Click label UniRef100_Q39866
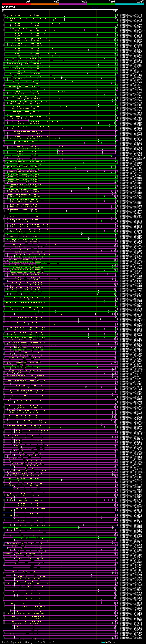Image resolution: width=146 pixels, height=644 pixels. 131,55
